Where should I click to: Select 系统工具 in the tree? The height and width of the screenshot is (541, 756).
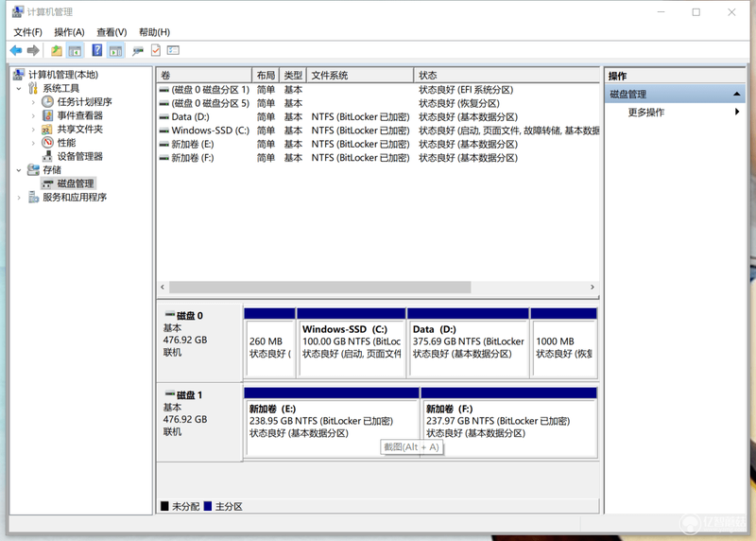(x=61, y=88)
